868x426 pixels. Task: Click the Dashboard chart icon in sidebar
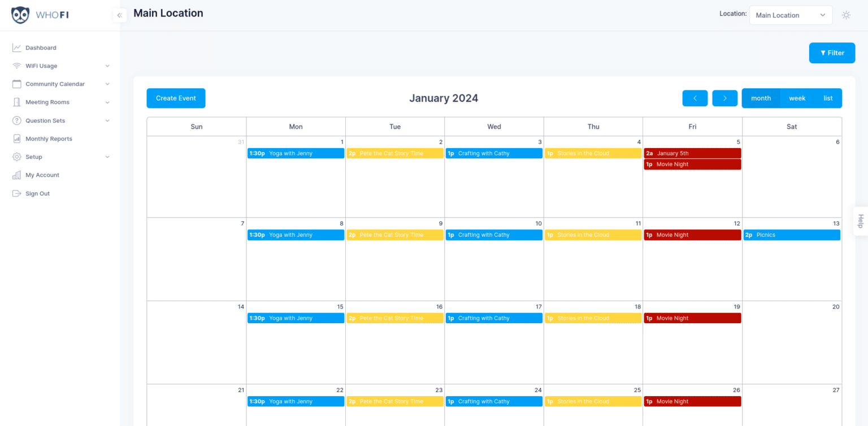click(x=16, y=48)
